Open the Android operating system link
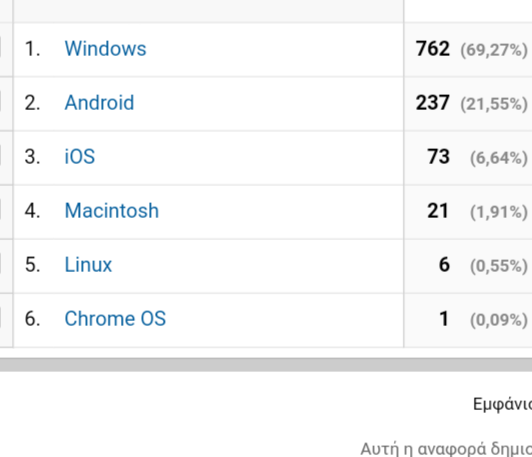Image resolution: width=532 pixels, height=457 pixels. [x=99, y=102]
